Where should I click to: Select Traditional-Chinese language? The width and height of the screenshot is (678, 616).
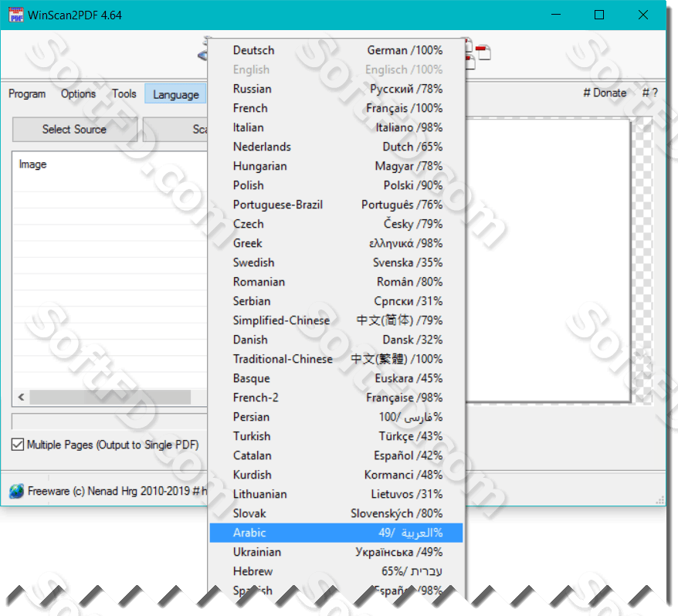336,359
